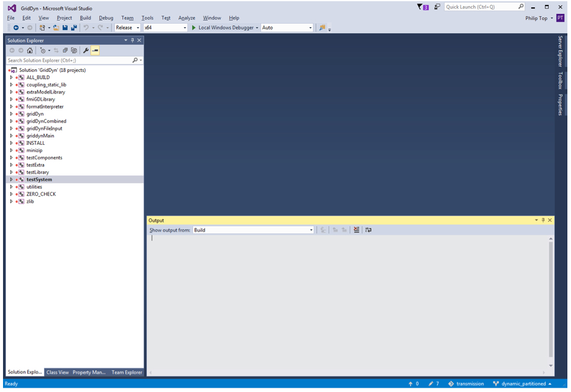Click the Solution Explorer Home icon
This screenshot has width=571, height=392.
(30, 51)
